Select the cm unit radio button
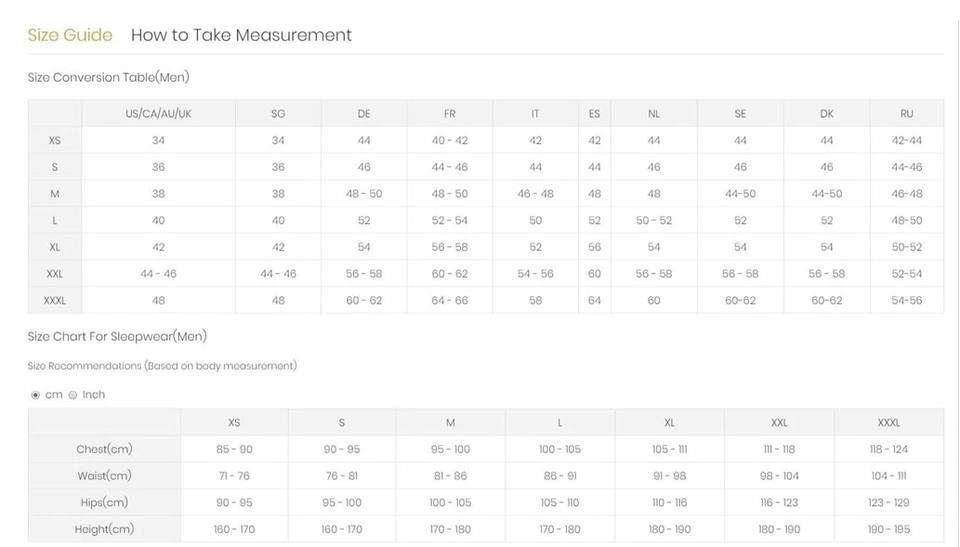Viewport: 960px width, 547px height. coord(36,395)
